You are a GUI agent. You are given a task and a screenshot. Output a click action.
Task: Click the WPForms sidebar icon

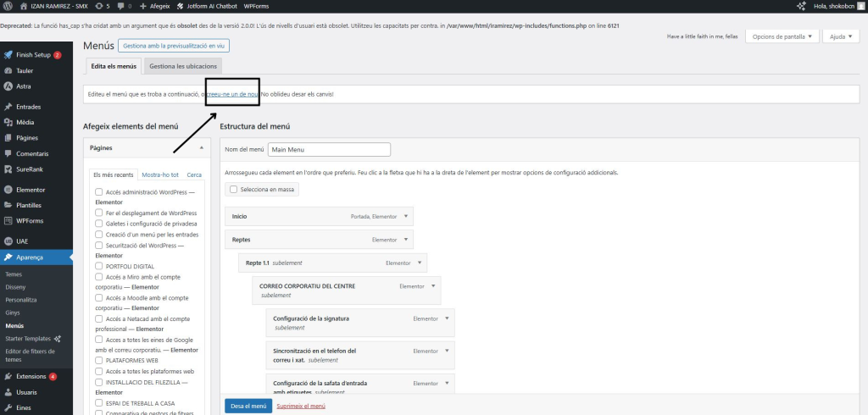coord(8,220)
